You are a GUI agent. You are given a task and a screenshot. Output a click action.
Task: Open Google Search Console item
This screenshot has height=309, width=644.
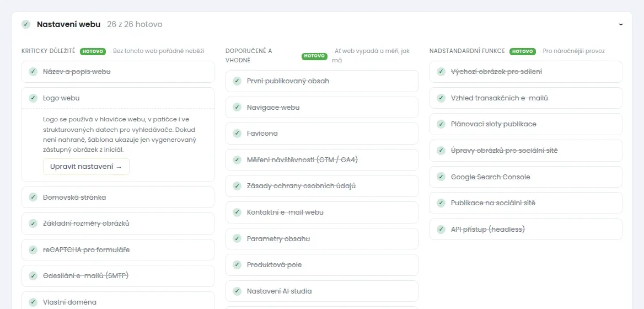[x=525, y=177]
